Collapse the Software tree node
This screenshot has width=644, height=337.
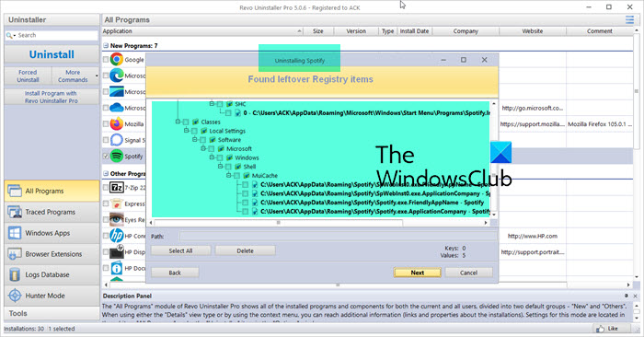click(195, 140)
